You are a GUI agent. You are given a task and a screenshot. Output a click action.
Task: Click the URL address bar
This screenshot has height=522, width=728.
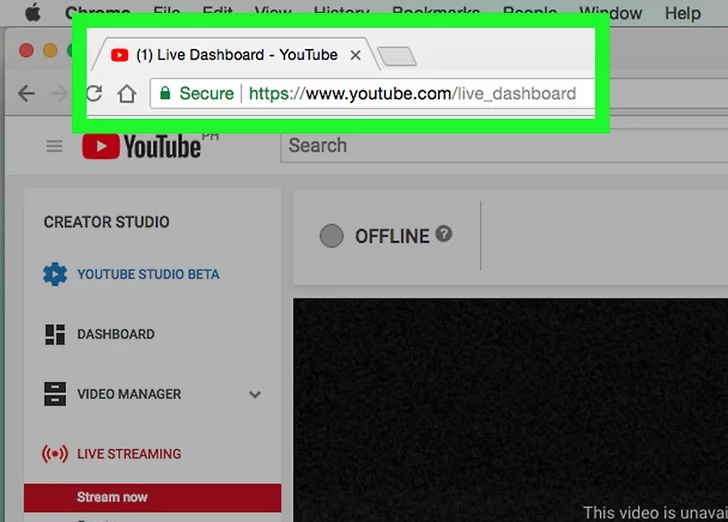coord(412,94)
